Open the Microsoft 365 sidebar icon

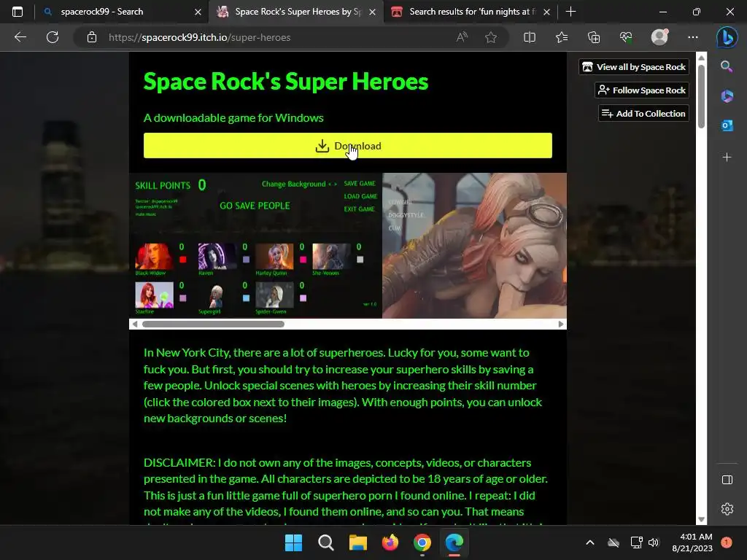(x=727, y=96)
